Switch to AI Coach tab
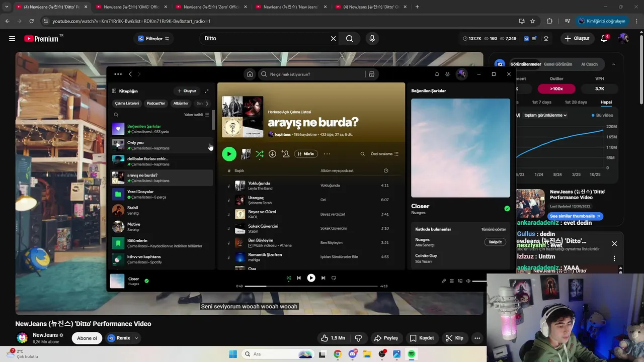This screenshot has width=644, height=362. [x=589, y=64]
